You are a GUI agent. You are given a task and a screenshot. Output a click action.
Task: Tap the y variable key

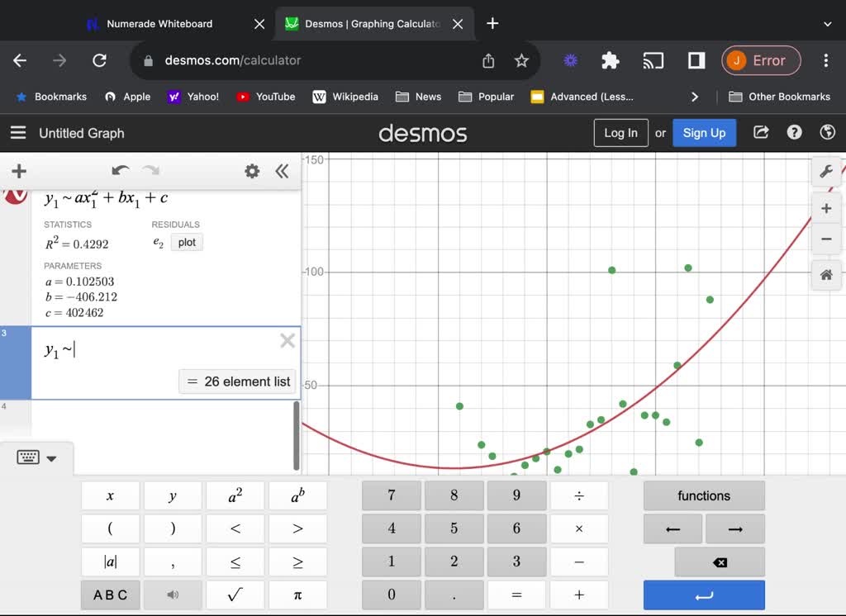click(173, 495)
